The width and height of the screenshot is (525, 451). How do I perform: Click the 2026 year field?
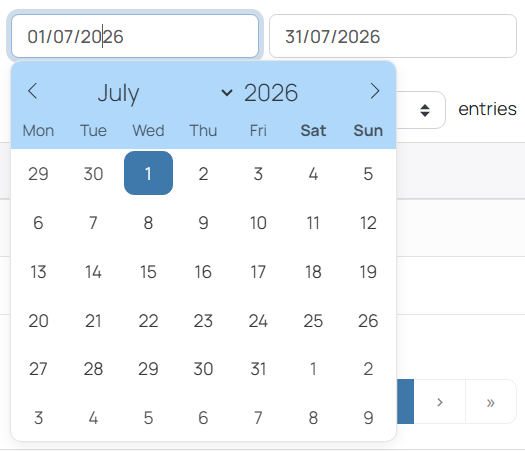coord(271,93)
